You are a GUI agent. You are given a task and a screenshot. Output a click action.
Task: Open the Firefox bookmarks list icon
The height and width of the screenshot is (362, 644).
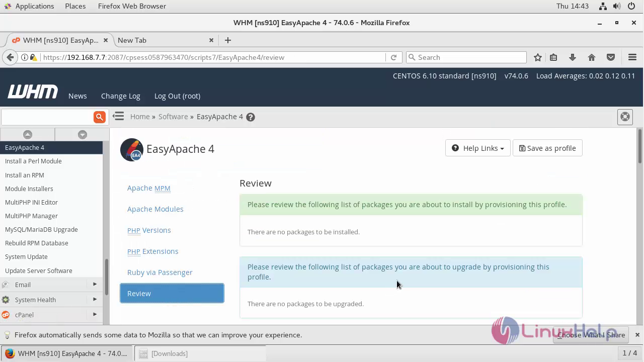tap(553, 57)
